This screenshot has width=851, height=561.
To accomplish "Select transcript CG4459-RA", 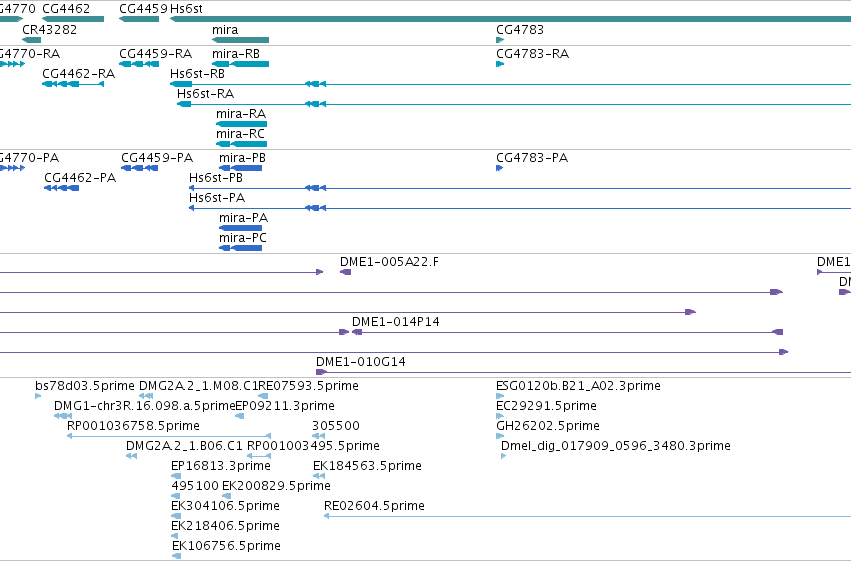I will [x=139, y=64].
